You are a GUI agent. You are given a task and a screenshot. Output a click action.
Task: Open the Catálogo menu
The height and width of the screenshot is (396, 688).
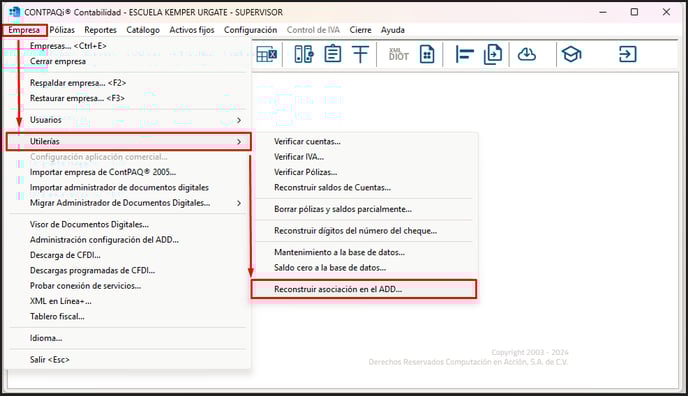(x=143, y=30)
